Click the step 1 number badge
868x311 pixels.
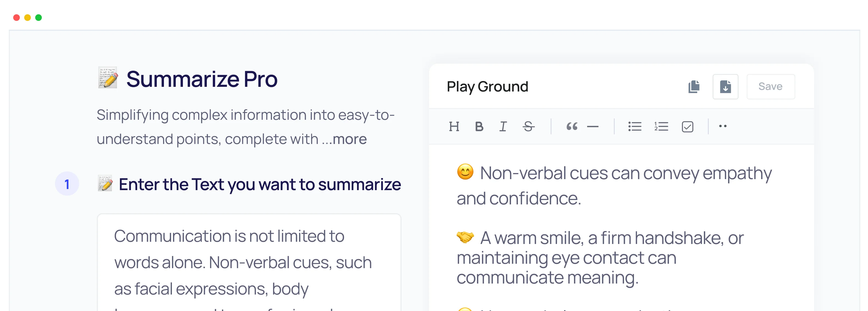point(67,184)
